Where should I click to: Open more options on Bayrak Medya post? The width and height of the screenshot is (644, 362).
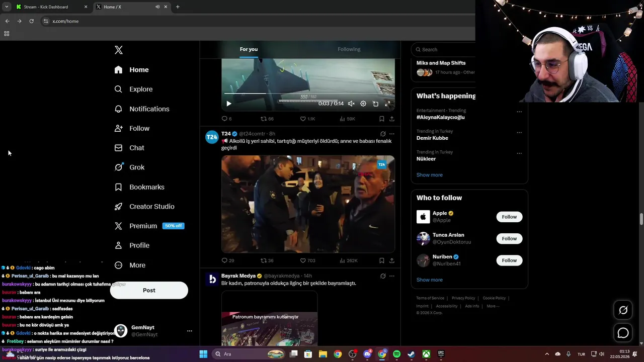tap(392, 276)
